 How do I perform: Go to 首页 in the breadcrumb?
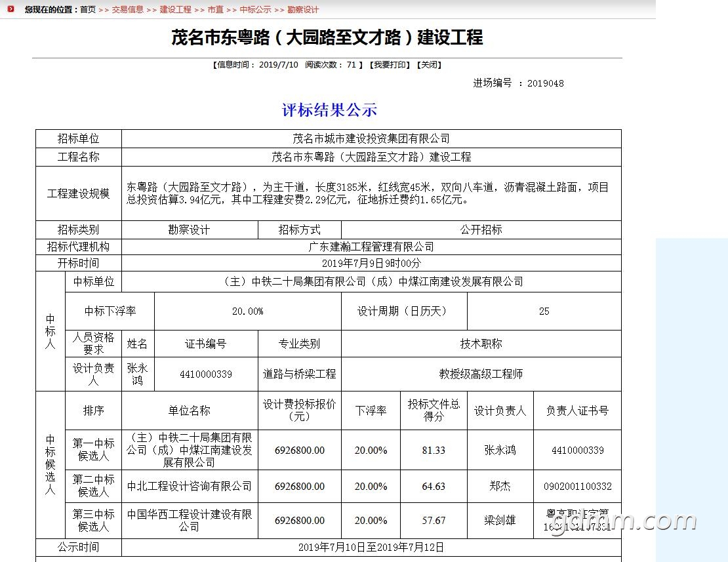(x=88, y=9)
